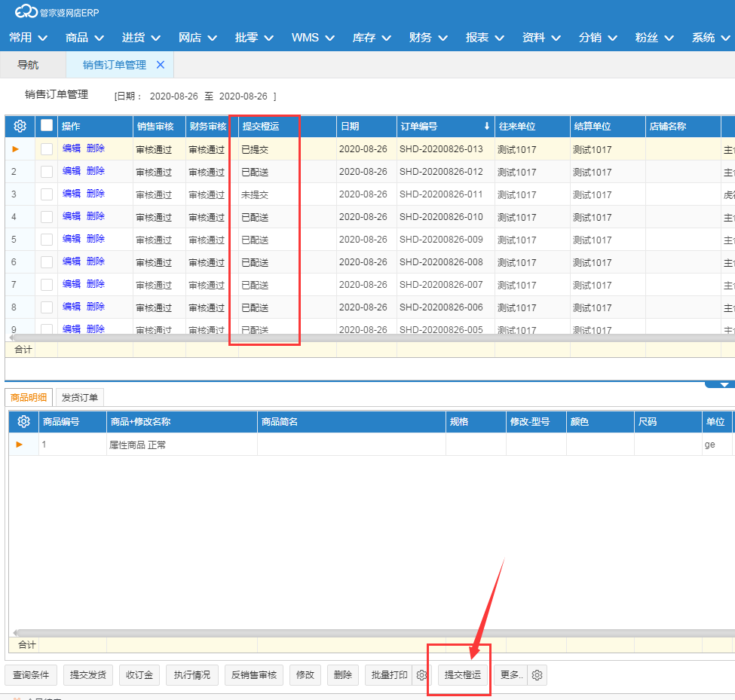Open product detail table settings gear

coord(23,421)
